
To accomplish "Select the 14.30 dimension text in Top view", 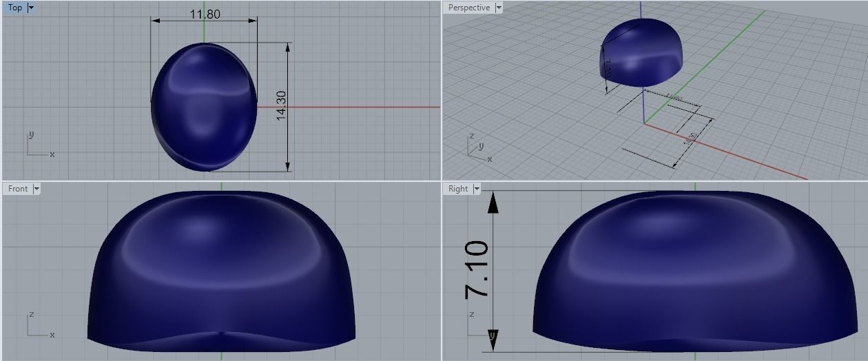I will (281, 106).
